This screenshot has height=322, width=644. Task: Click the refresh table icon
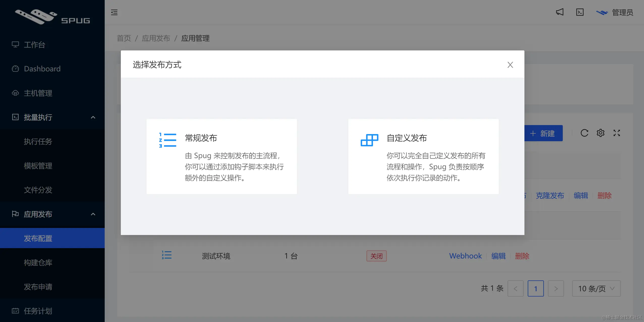pyautogui.click(x=584, y=133)
